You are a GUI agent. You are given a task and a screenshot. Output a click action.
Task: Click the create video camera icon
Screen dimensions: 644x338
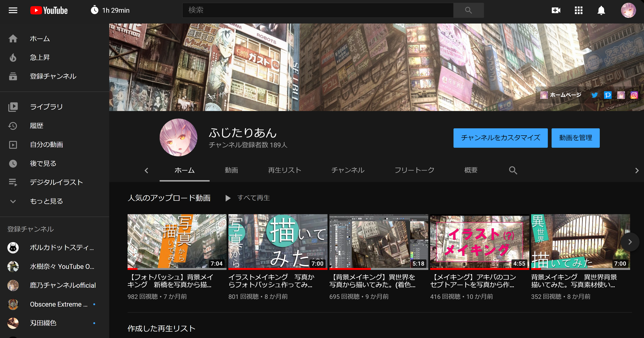(x=556, y=10)
